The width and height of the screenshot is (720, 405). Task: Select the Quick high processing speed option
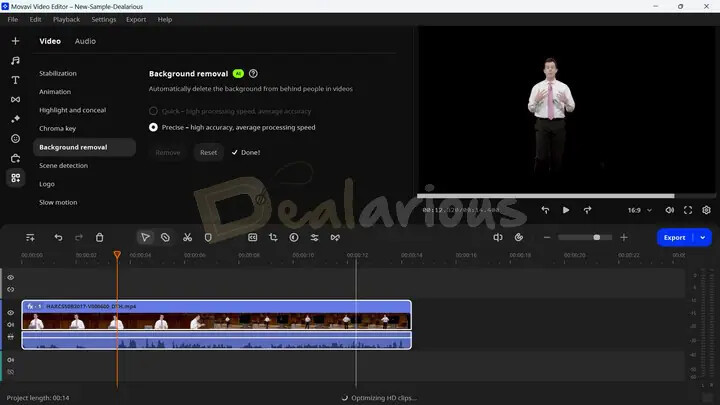[x=153, y=110]
